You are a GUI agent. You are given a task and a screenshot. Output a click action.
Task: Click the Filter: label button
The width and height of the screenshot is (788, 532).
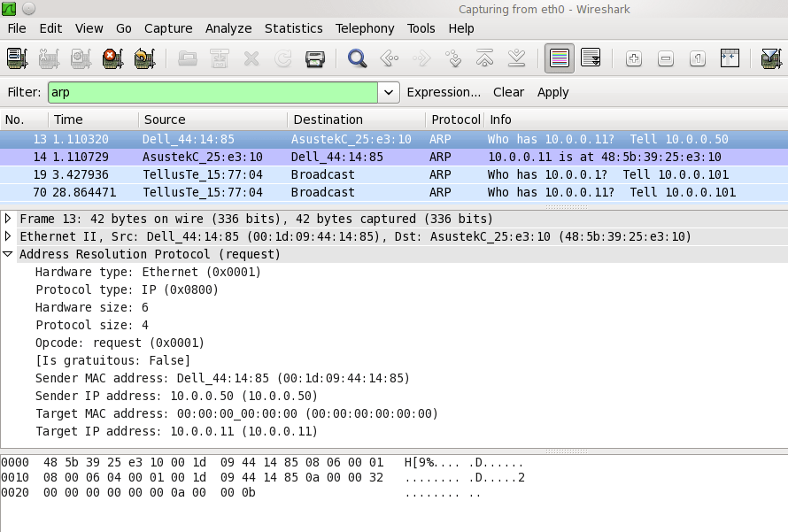[24, 92]
